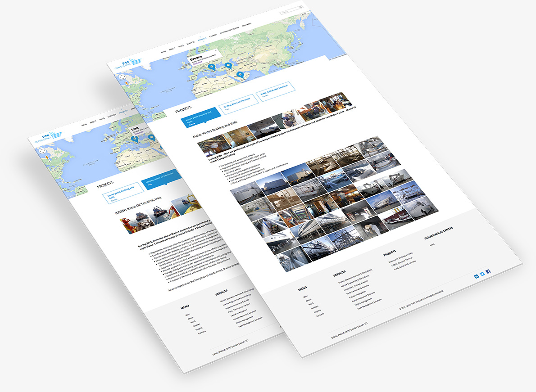
Task: Open the language dropdown under the search field
Action: pyautogui.click(x=305, y=14)
